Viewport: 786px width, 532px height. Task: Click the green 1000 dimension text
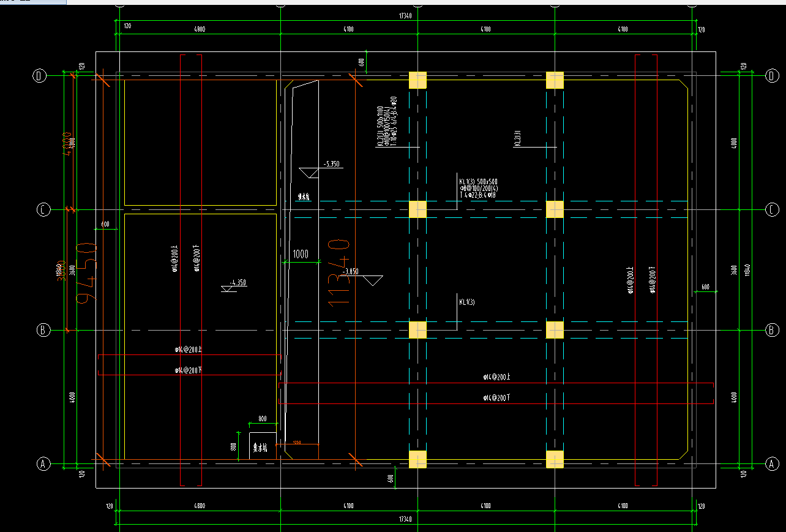click(x=301, y=254)
